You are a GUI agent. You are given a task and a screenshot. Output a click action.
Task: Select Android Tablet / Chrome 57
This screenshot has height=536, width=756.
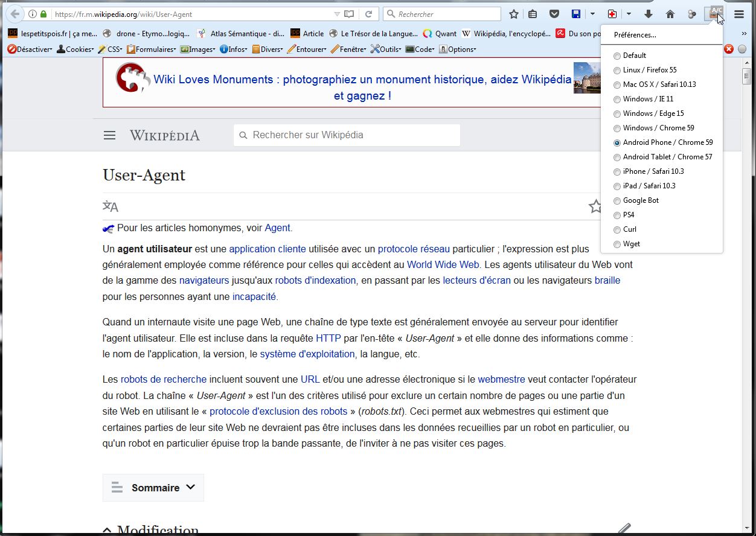[x=662, y=157]
